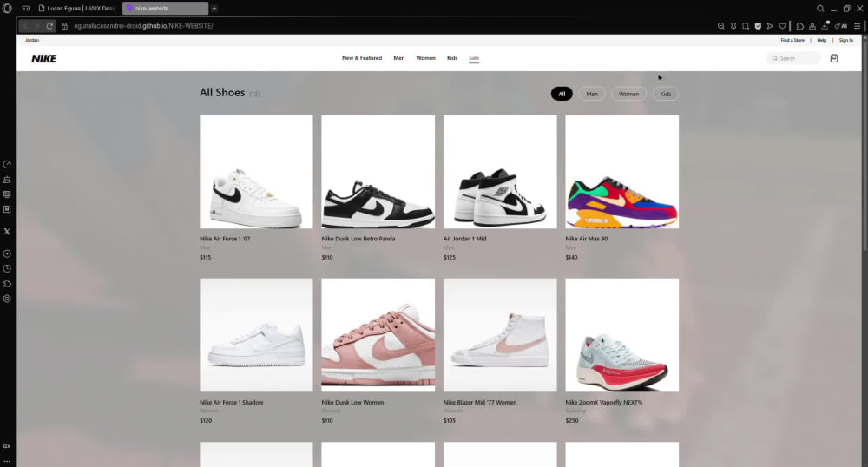Screen dimensions: 868x467
Task: Open the profile account icon
Action: tap(812, 26)
